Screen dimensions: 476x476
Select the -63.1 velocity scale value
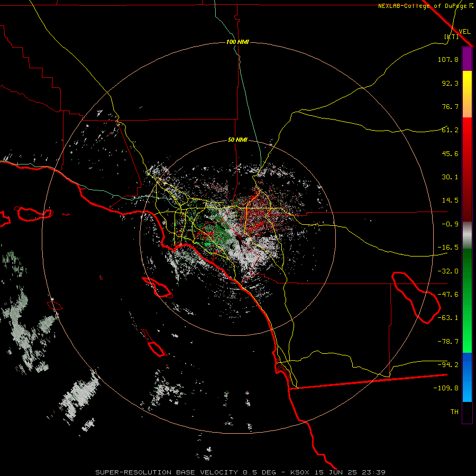click(x=448, y=318)
